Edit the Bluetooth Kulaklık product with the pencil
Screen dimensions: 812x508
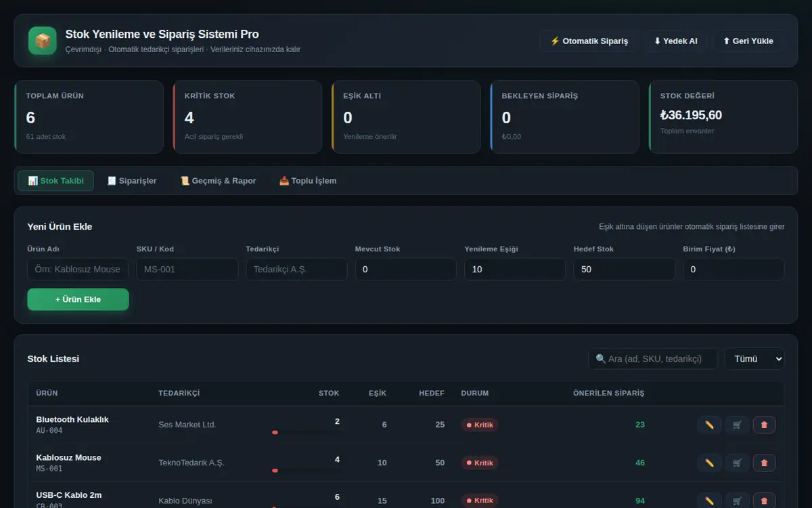click(709, 425)
